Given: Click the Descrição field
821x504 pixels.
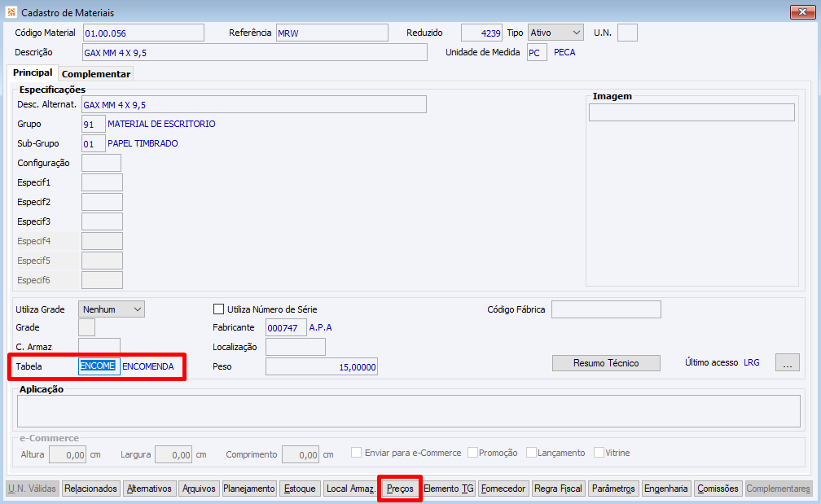Looking at the screenshot, I should point(255,52).
